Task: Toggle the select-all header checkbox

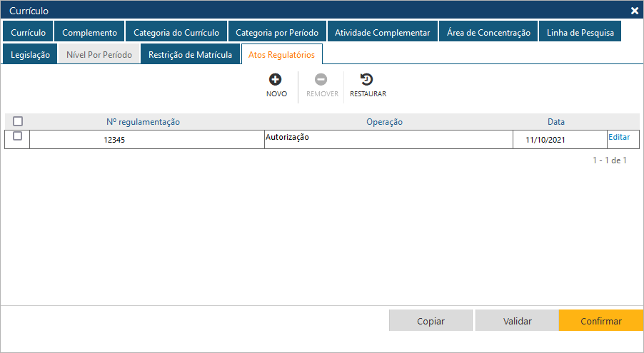Action: 18,122
